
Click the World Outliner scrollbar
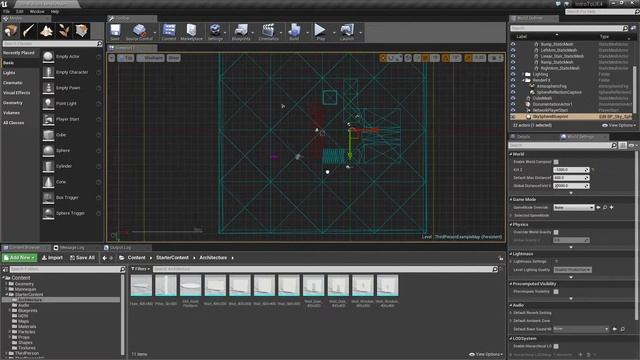(635, 90)
